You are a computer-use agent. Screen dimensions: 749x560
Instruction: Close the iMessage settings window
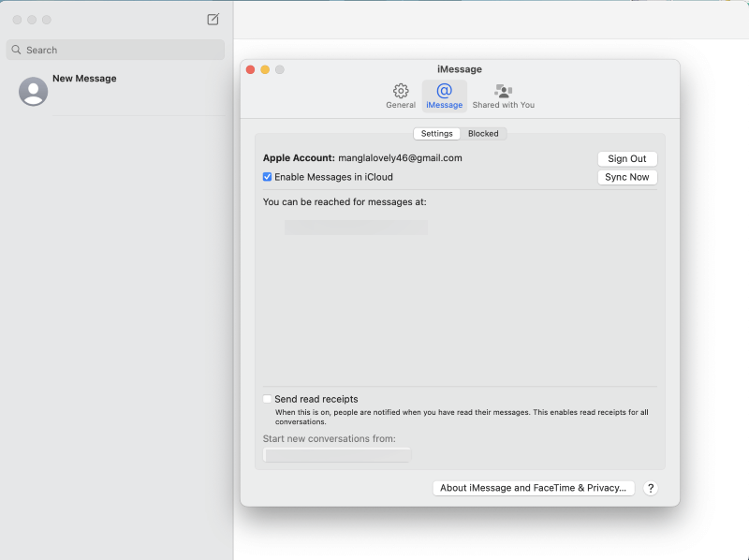tap(250, 69)
